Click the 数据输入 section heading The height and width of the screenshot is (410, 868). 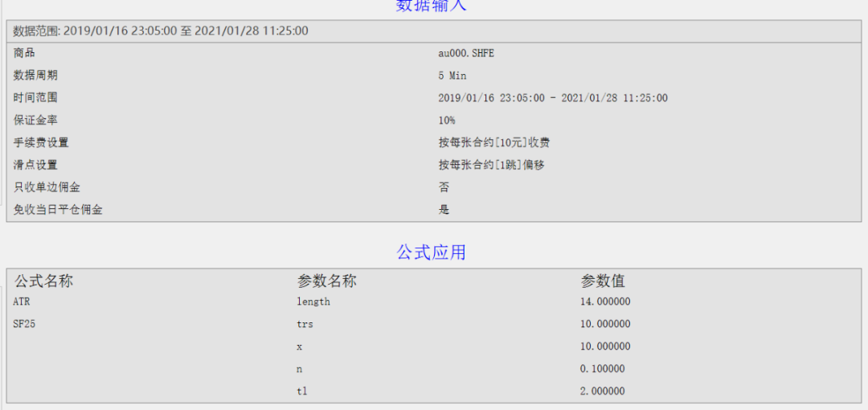coord(432,5)
